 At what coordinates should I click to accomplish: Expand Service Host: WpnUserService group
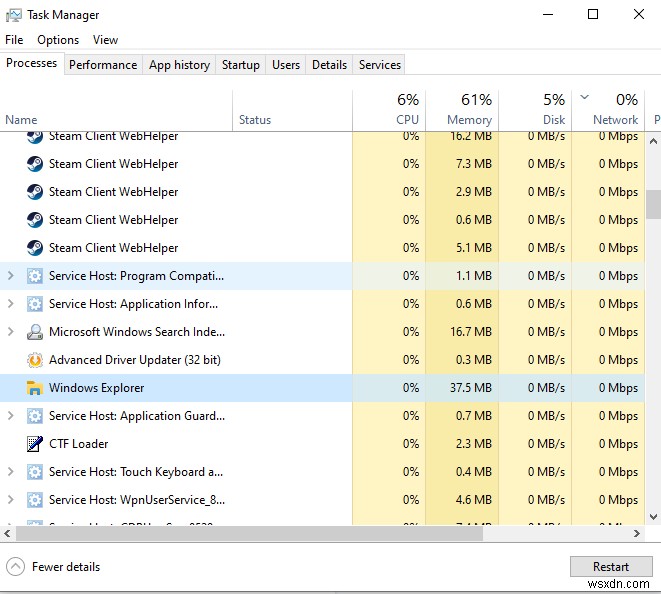click(11, 500)
